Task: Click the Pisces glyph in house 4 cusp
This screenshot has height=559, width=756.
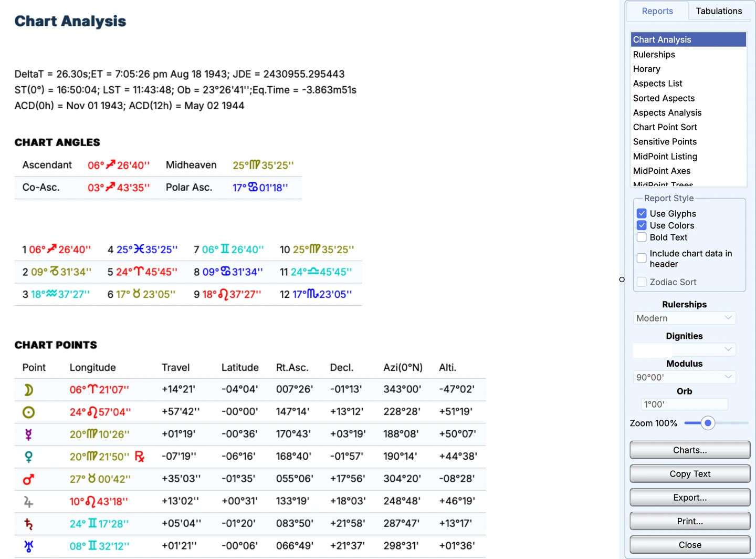Action: pyautogui.click(x=139, y=249)
